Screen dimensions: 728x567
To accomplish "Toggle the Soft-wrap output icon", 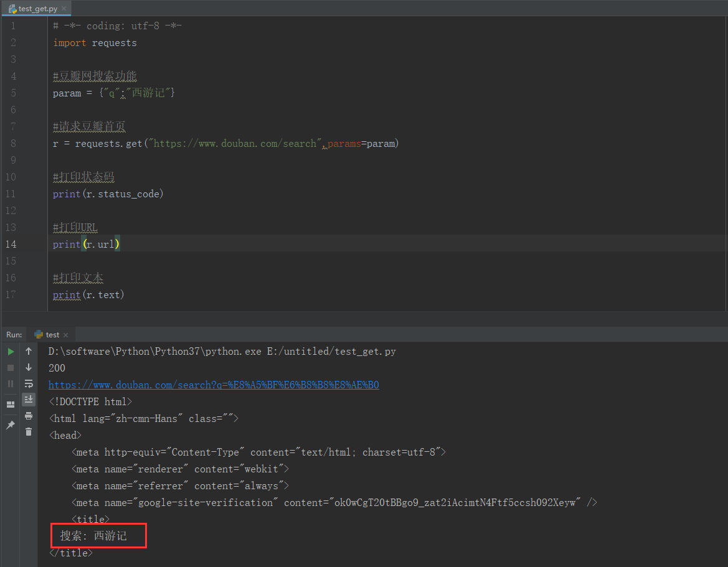I will [x=29, y=384].
